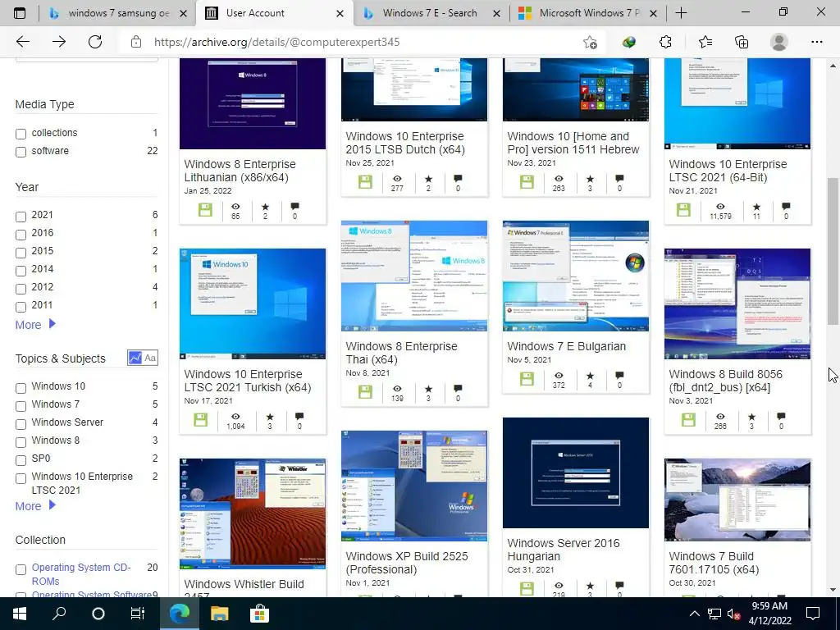View site information lock icon
The height and width of the screenshot is (630, 840).
pos(136,42)
